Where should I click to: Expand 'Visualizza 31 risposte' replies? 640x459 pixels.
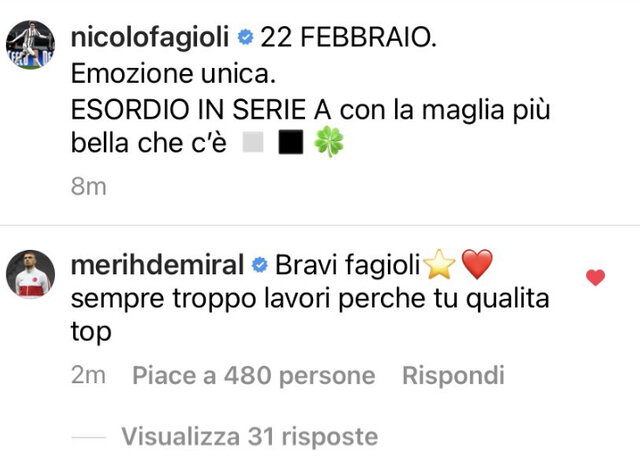pyautogui.click(x=250, y=437)
